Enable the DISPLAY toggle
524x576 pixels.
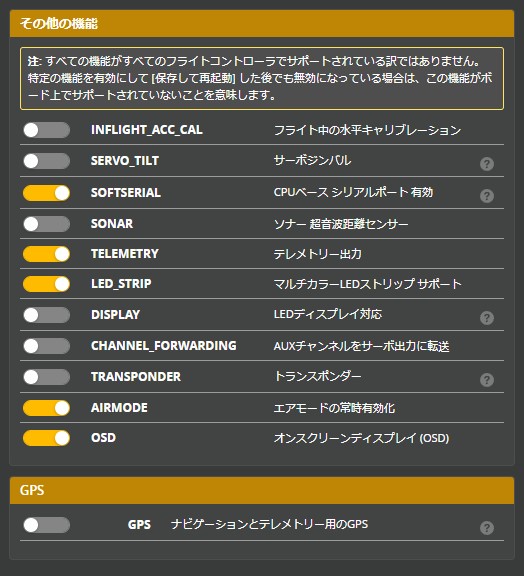pyautogui.click(x=46, y=315)
